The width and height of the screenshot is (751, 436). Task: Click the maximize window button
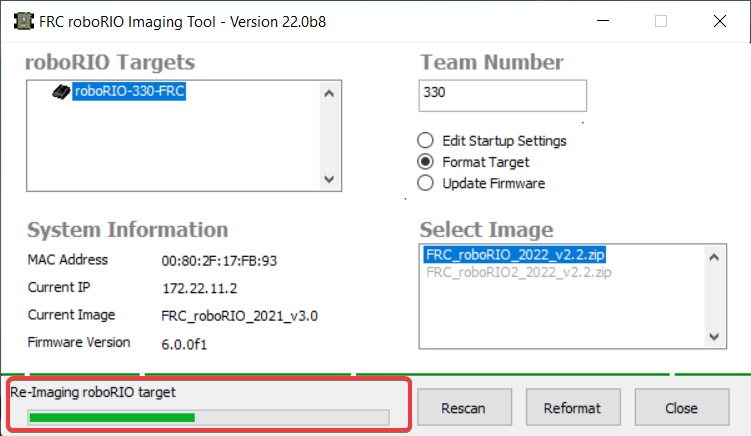pyautogui.click(x=661, y=21)
